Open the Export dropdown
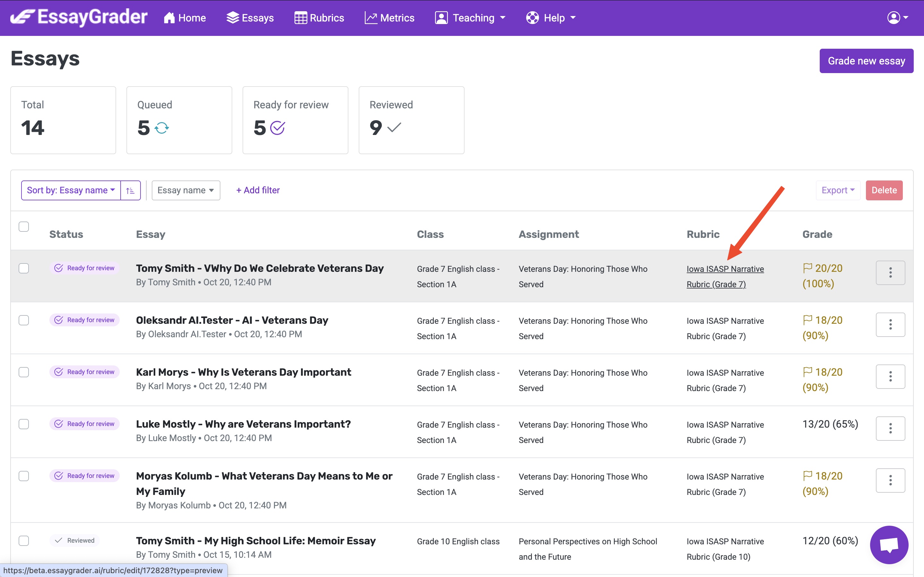Viewport: 924px width, 577px height. (838, 190)
